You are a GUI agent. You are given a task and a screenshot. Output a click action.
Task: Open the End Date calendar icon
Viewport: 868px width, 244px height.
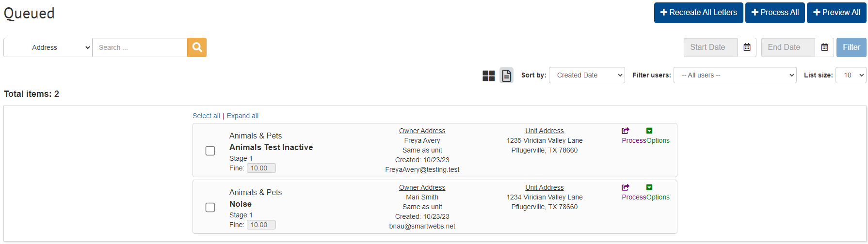click(824, 47)
